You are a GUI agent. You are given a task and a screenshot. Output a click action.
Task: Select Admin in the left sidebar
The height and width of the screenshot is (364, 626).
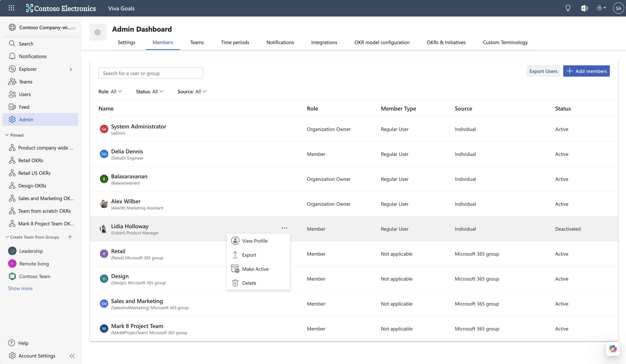(x=40, y=120)
